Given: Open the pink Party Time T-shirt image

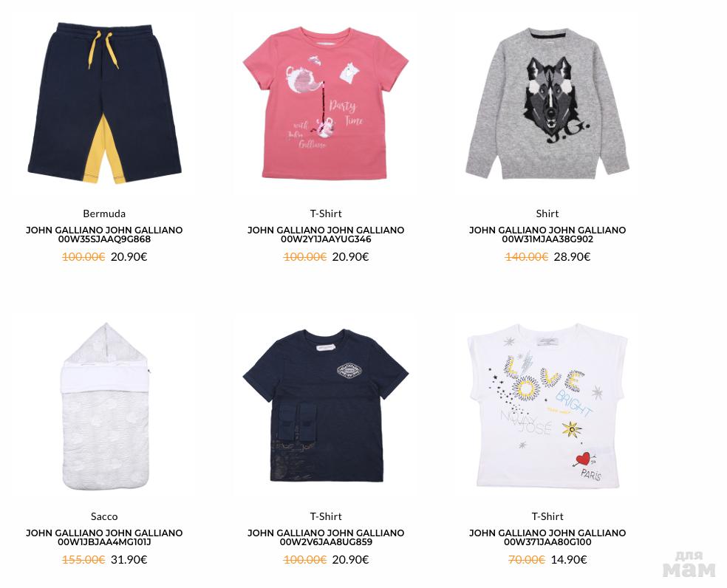Looking at the screenshot, I should 326,103.
